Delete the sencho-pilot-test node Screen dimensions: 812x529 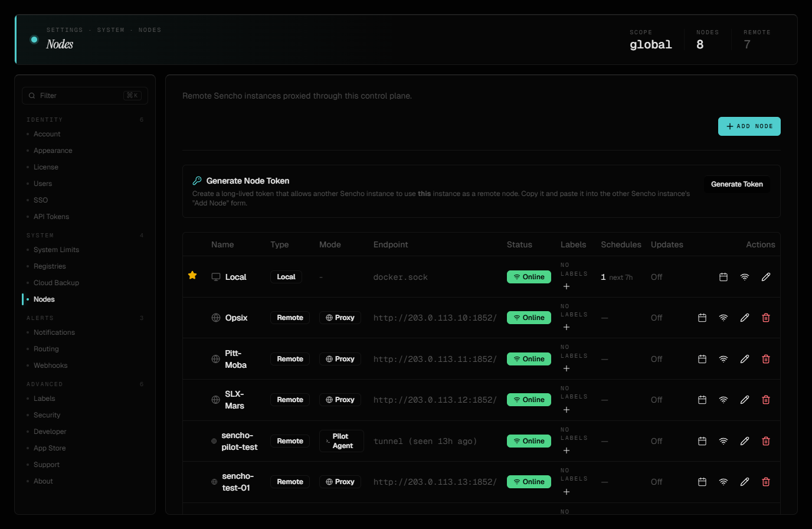[x=766, y=441]
